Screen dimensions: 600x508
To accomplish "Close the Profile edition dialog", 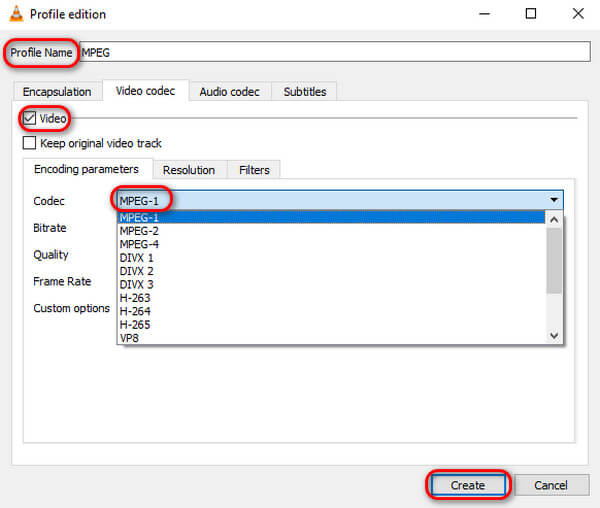I will pyautogui.click(x=578, y=14).
